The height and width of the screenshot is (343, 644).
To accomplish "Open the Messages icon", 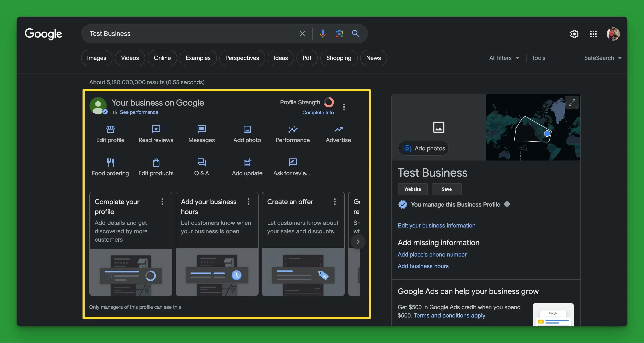I will 202,129.
